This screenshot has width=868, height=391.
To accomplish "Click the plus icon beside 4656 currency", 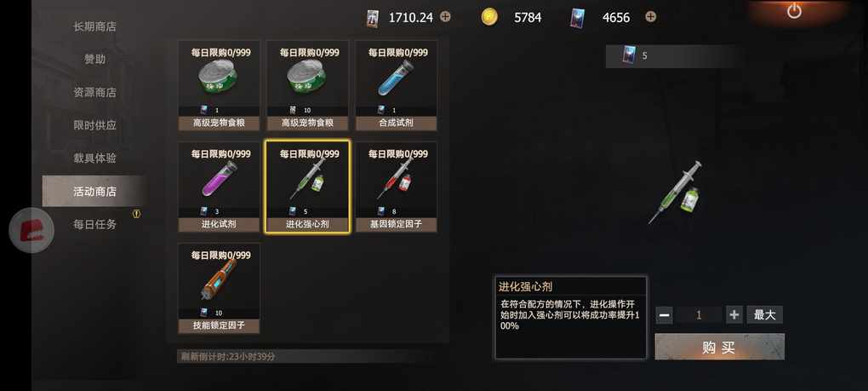I will (651, 17).
